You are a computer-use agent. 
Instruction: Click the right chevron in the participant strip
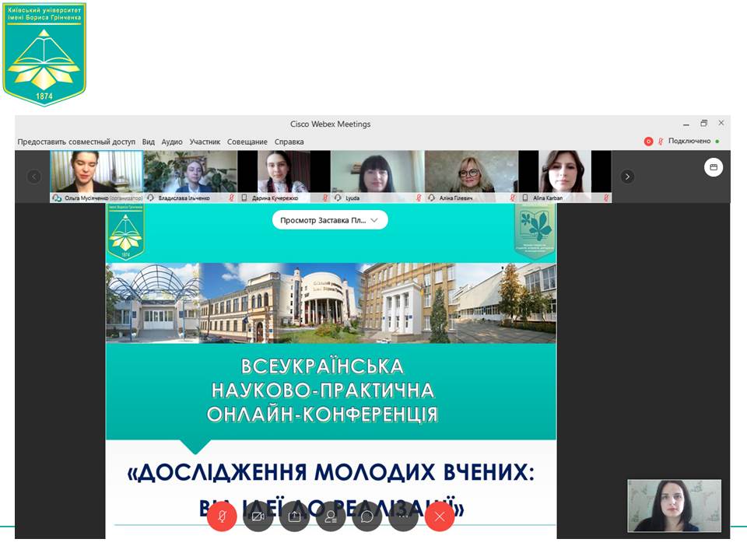pos(627,177)
